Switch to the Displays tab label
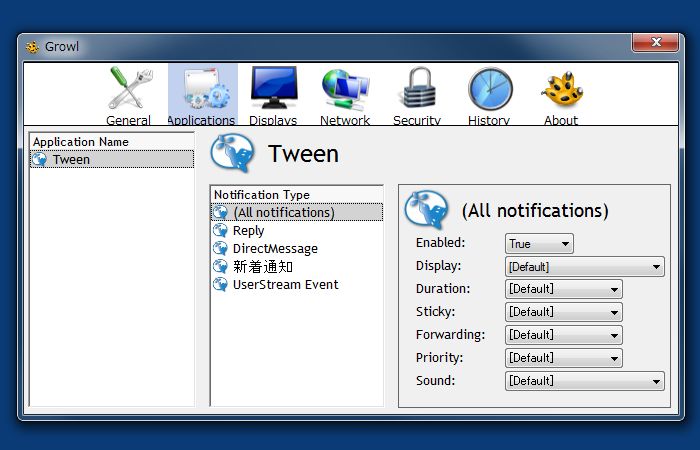The height and width of the screenshot is (450, 700). [x=273, y=120]
